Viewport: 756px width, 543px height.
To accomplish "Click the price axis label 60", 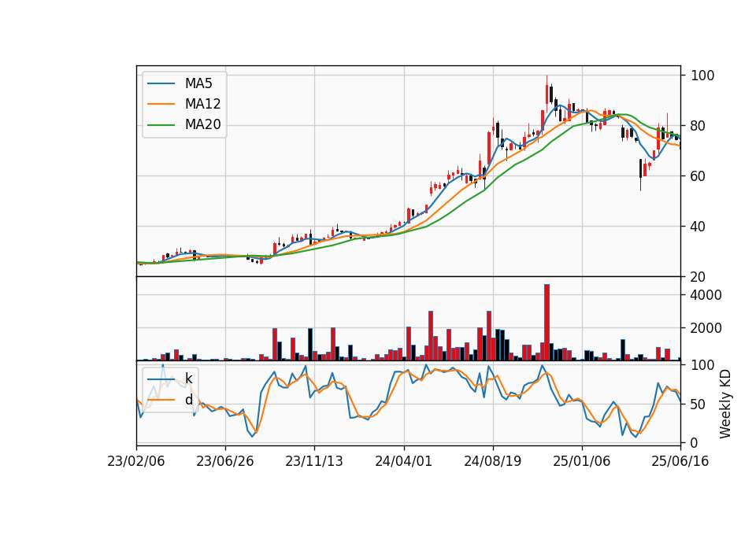I will [x=698, y=176].
